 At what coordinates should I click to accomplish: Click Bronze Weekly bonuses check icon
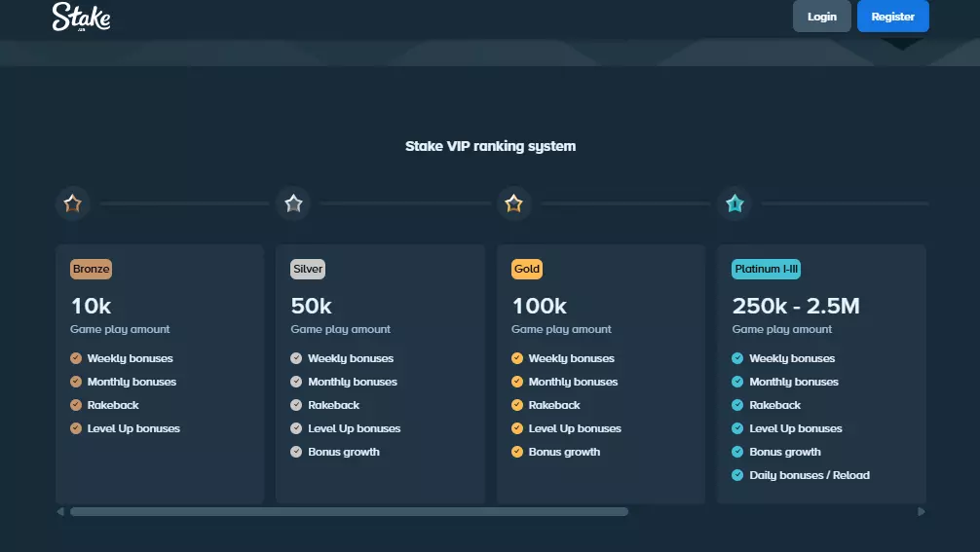[76, 358]
